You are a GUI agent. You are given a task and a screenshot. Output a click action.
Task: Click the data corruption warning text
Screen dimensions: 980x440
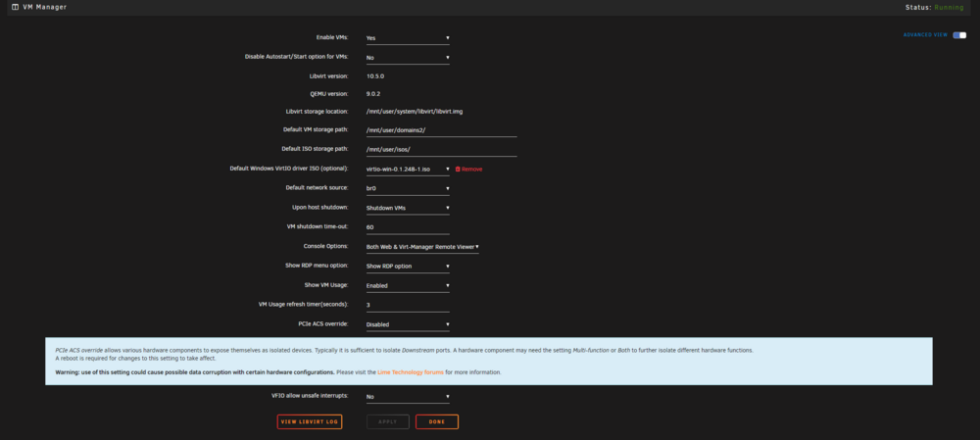195,372
